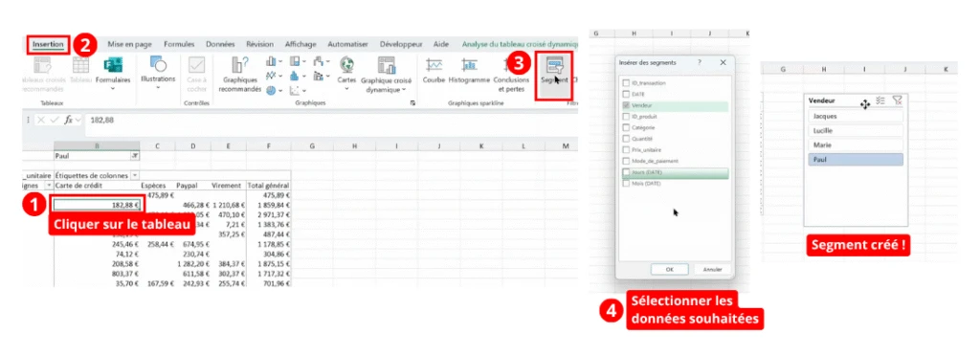Image resolution: width=980 pixels, height=356 pixels.
Task: Select the cell containing 182,88 €
Action: [x=98, y=204]
